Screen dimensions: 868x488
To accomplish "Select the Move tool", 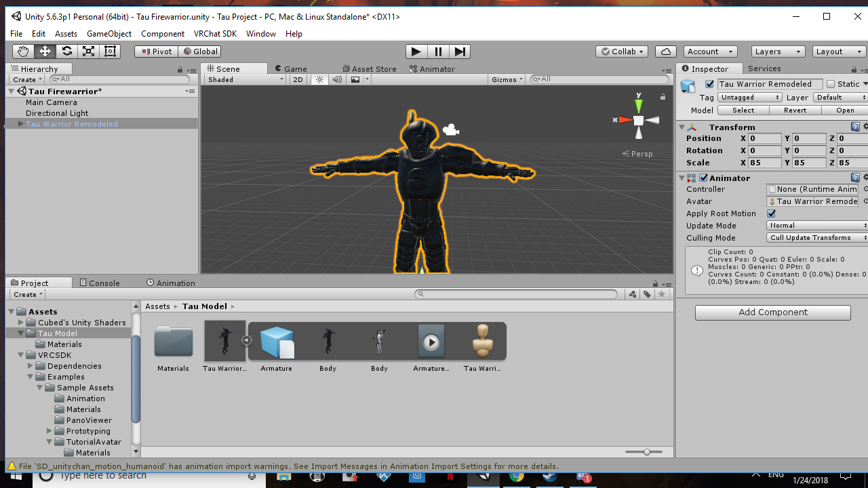I will 45,52.
